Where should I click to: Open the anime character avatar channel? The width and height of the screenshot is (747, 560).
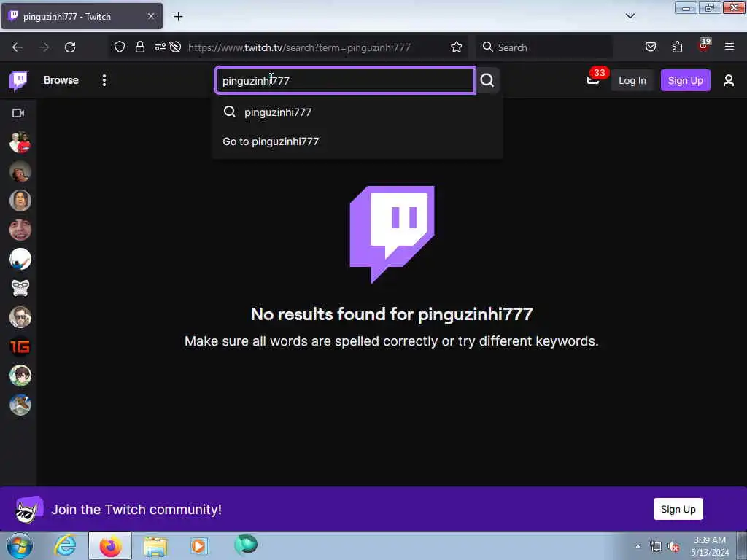(x=20, y=376)
